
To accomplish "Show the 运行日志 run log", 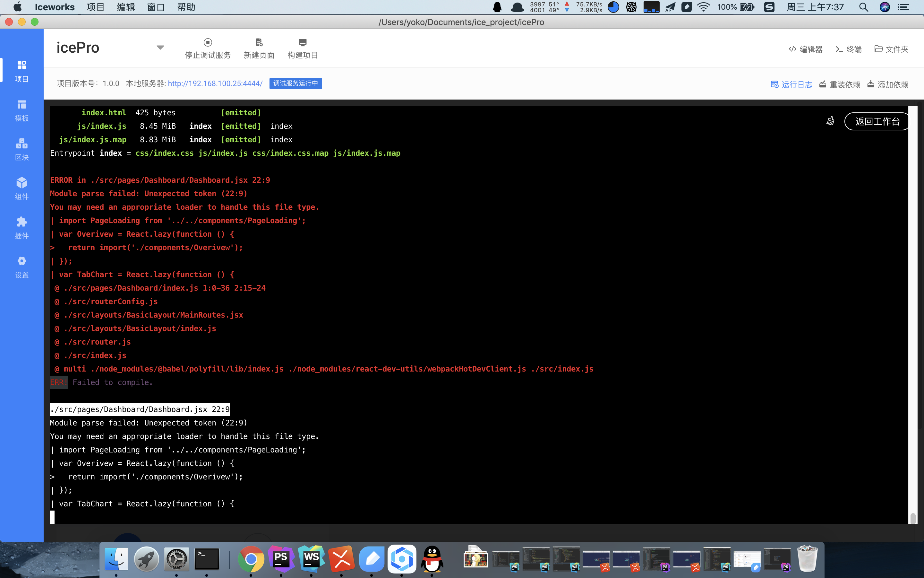I will (x=791, y=84).
